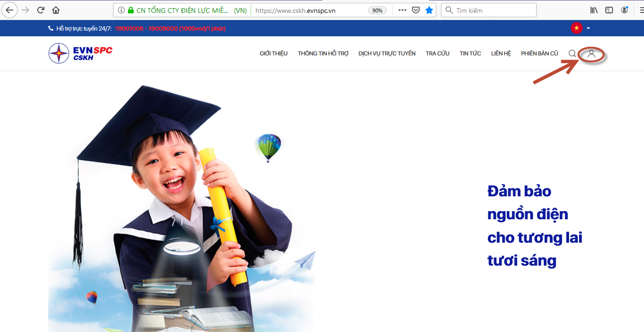Open the GIỚI THIỆU menu
644x332 pixels.
pos(274,54)
